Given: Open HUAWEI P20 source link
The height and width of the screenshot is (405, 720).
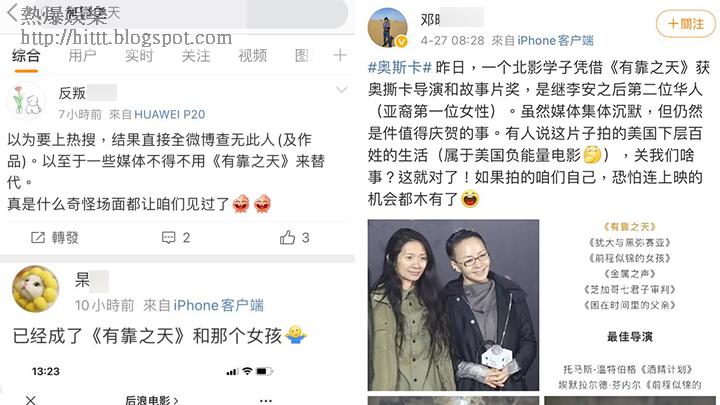Looking at the screenshot, I should [169, 114].
